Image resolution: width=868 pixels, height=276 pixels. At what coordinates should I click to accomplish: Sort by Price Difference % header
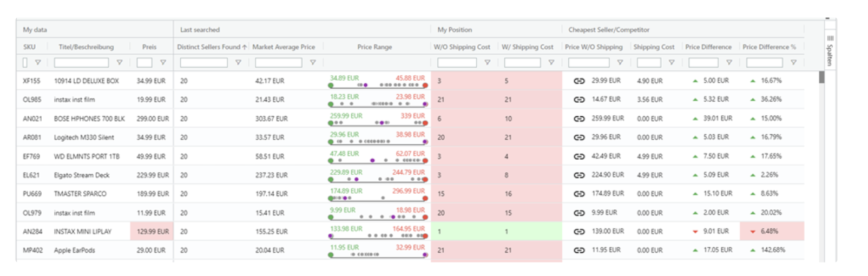[769, 47]
